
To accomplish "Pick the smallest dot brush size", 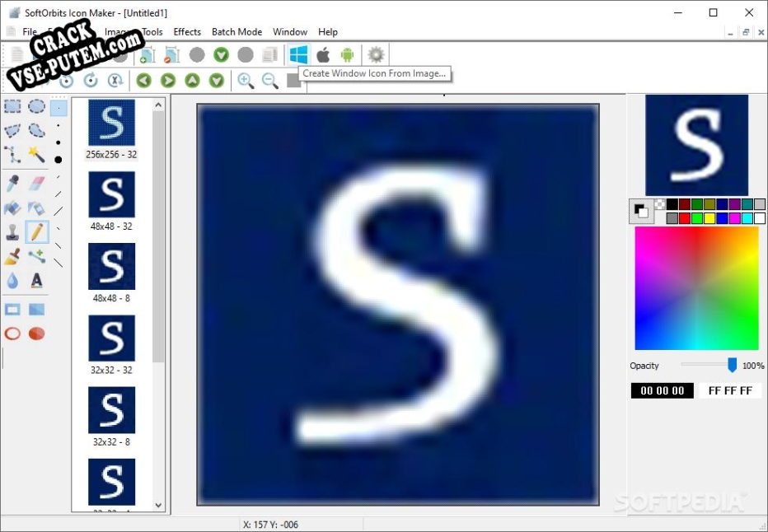I will tap(59, 108).
